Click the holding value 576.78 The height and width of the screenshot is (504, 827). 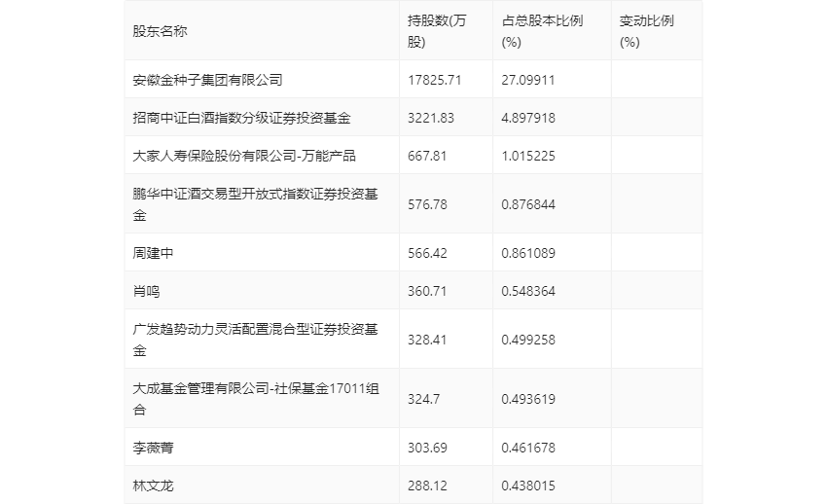[x=427, y=204]
